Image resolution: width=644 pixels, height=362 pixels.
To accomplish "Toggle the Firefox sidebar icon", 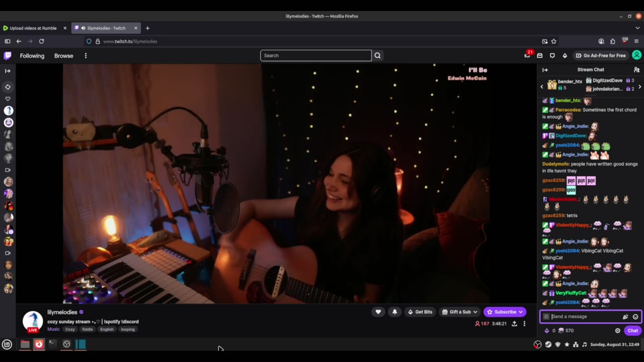I will pyautogui.click(x=8, y=41).
